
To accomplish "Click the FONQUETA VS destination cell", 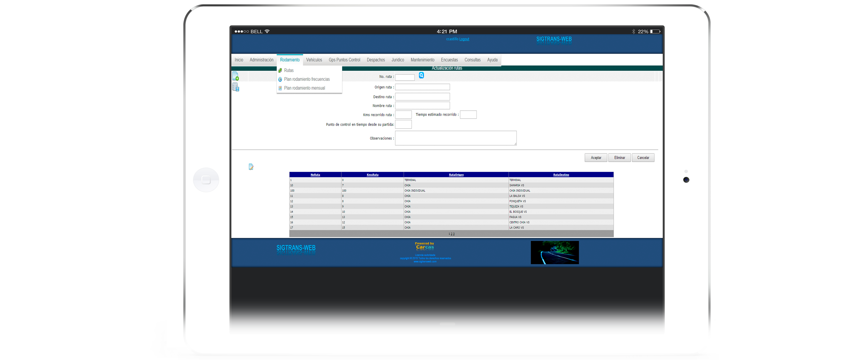I will 561,201.
